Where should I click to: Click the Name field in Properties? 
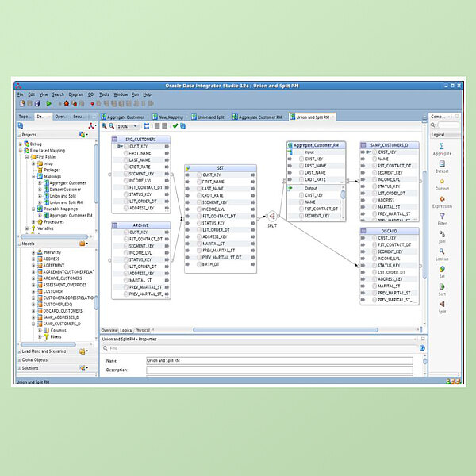[x=279, y=361]
